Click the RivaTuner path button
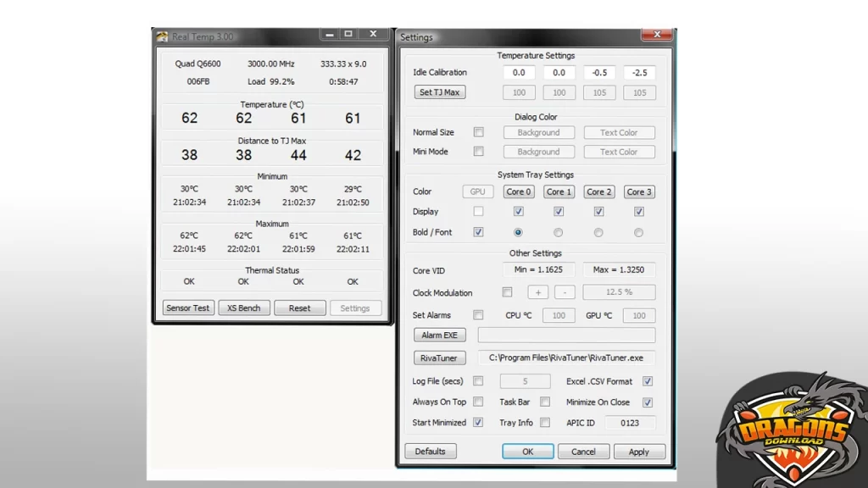Image resolution: width=868 pixels, height=488 pixels. click(x=439, y=358)
